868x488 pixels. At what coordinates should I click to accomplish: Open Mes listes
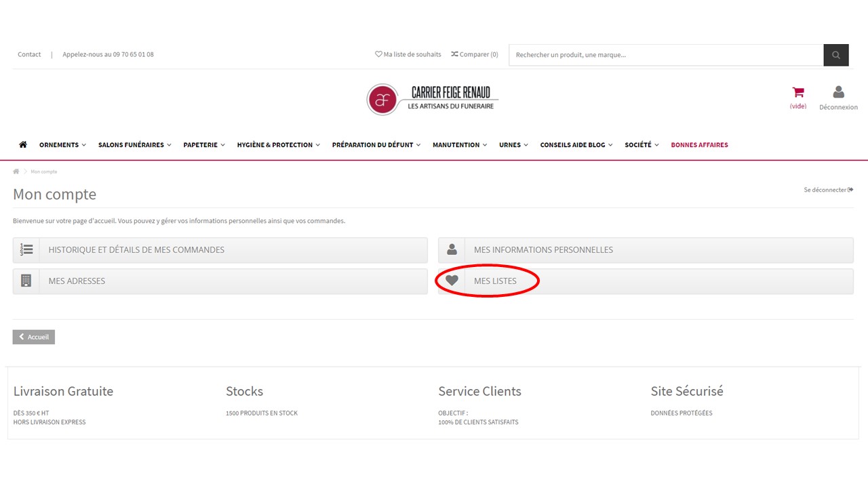pyautogui.click(x=646, y=281)
